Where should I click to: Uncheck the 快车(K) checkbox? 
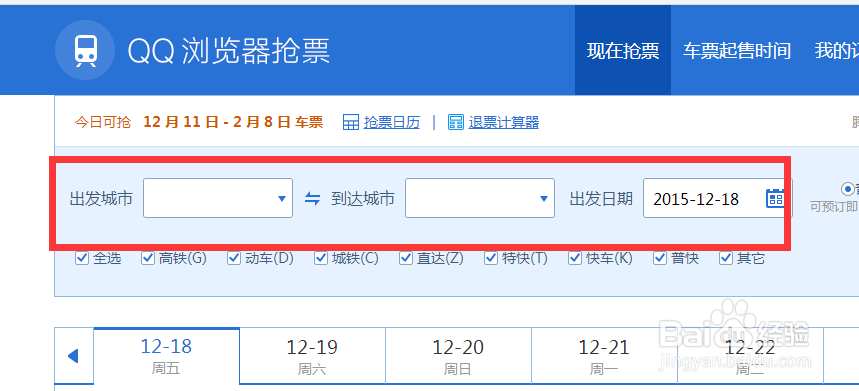coord(574,258)
